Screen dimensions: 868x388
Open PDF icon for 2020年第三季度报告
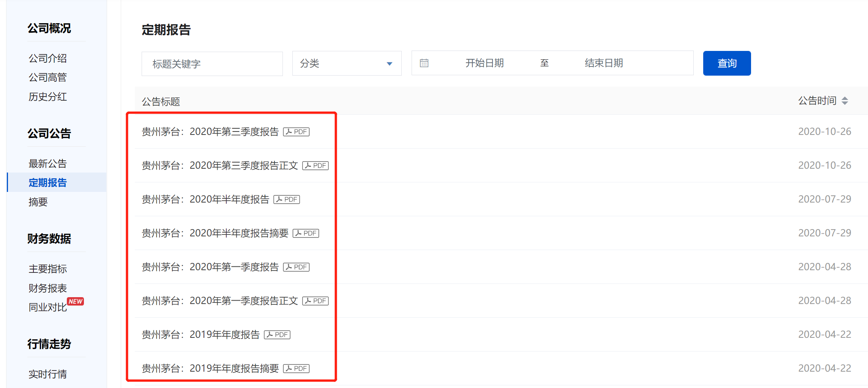point(296,132)
